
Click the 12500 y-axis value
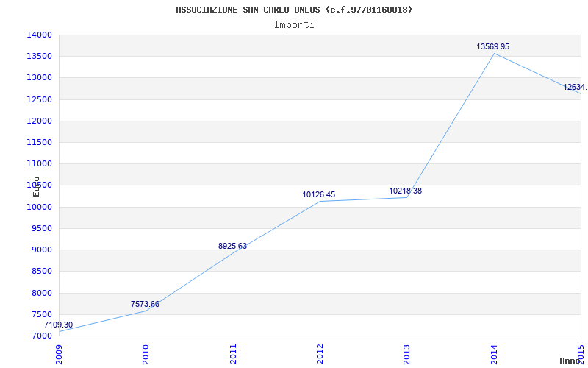pyautogui.click(x=39, y=99)
